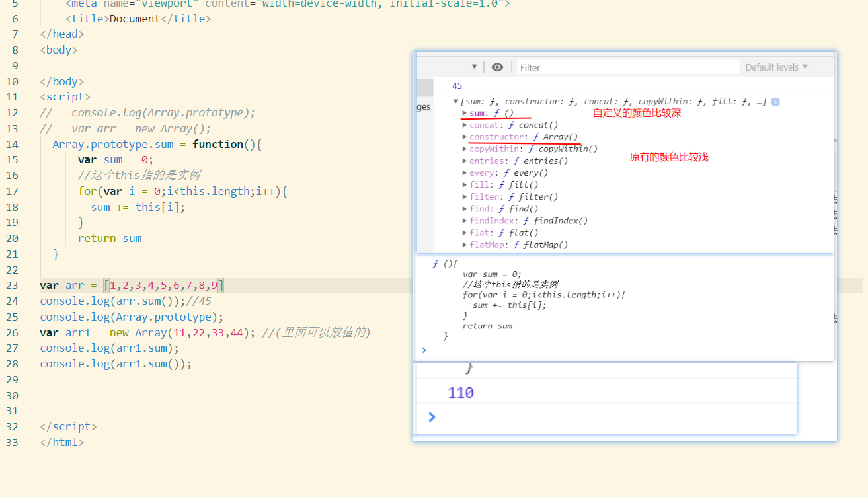868x497 pixels.
Task: Click the "[sum: ƒ, constructor: ƒ, concat: ƒ…]" summary text
Action: coord(613,102)
